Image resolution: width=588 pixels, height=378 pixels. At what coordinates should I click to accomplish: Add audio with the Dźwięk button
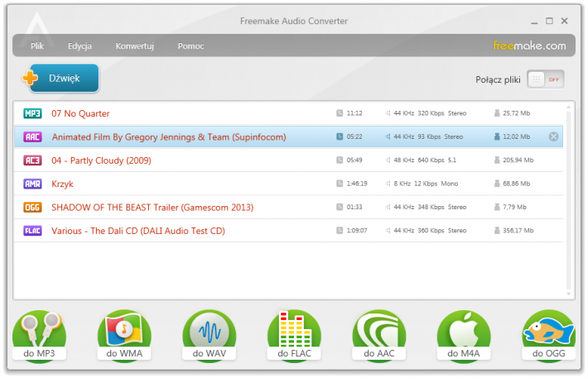(64, 78)
